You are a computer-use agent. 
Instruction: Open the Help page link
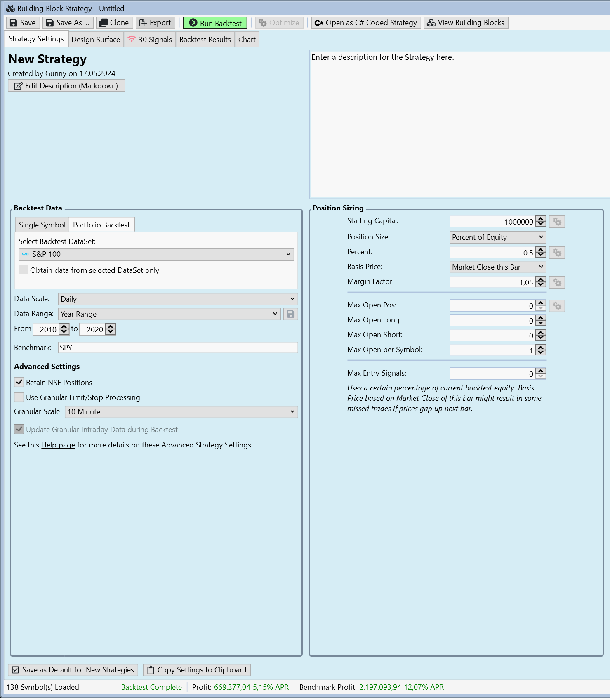click(x=58, y=445)
